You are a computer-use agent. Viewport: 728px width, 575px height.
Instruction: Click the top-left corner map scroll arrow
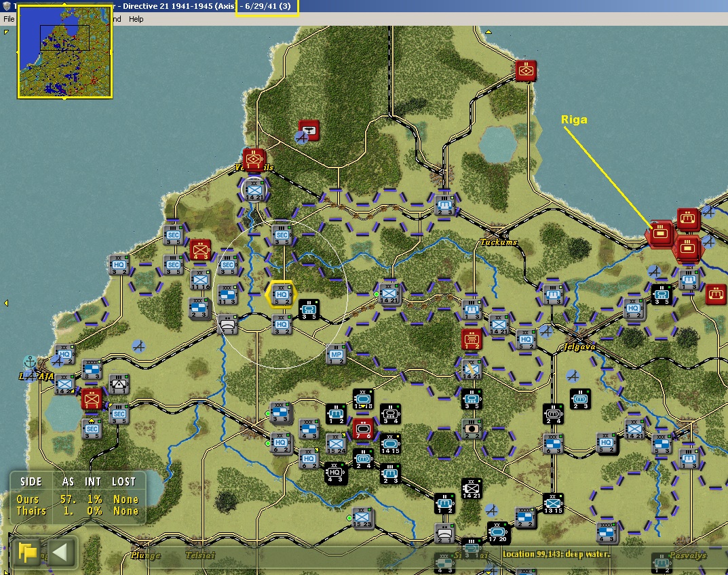(6, 32)
